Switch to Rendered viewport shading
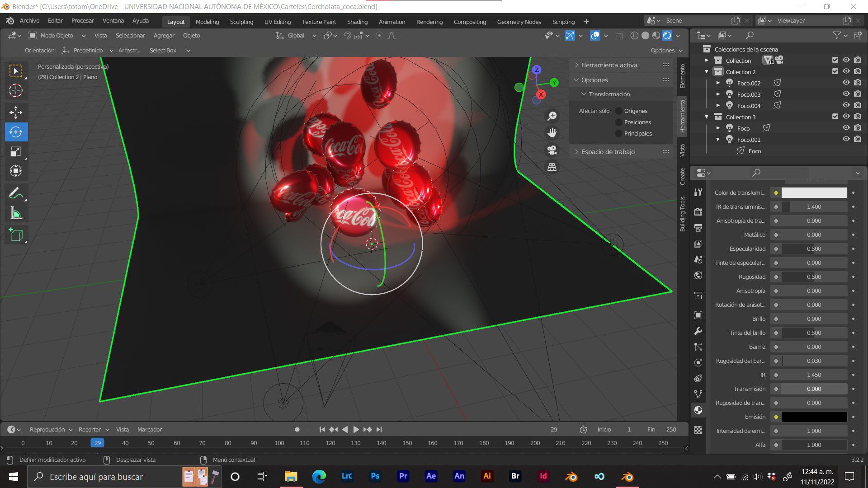 coord(667,35)
